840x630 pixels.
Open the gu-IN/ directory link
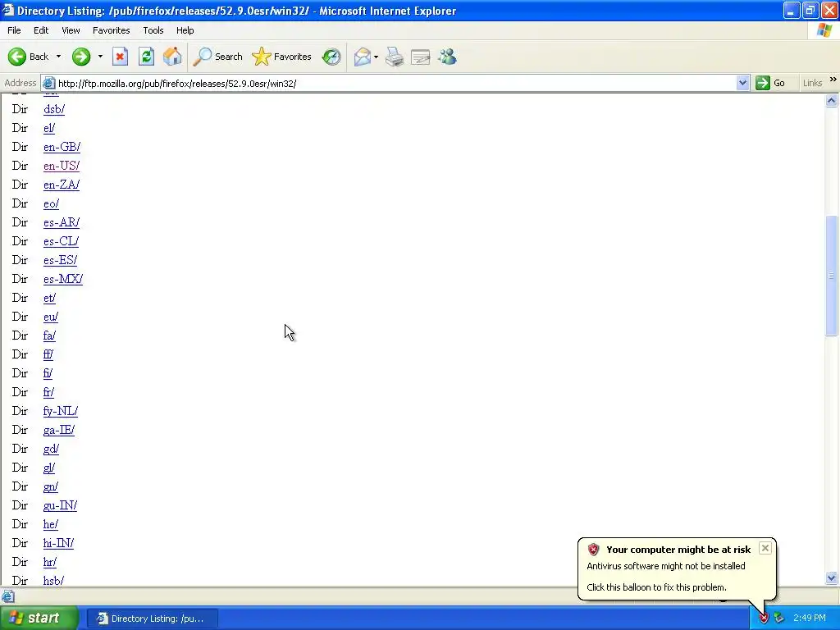tap(60, 505)
